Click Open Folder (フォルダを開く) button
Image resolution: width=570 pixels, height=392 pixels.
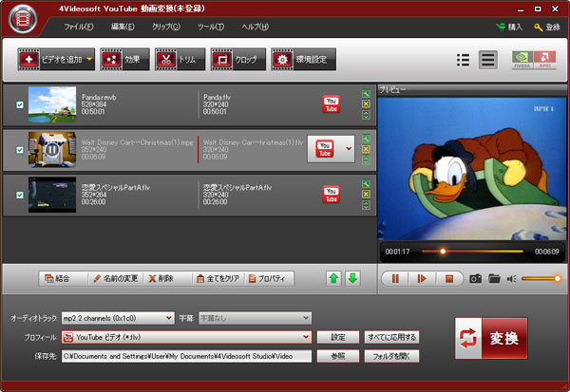[x=391, y=356]
